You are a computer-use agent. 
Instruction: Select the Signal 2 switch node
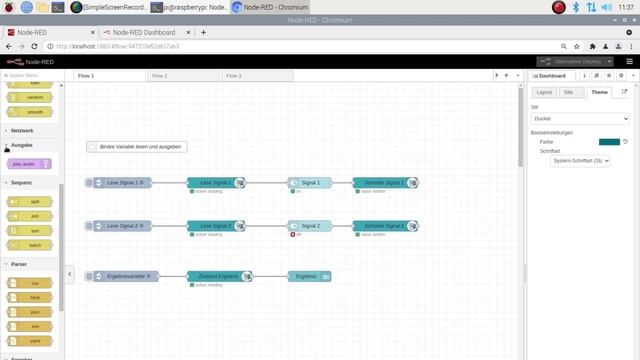click(x=310, y=226)
